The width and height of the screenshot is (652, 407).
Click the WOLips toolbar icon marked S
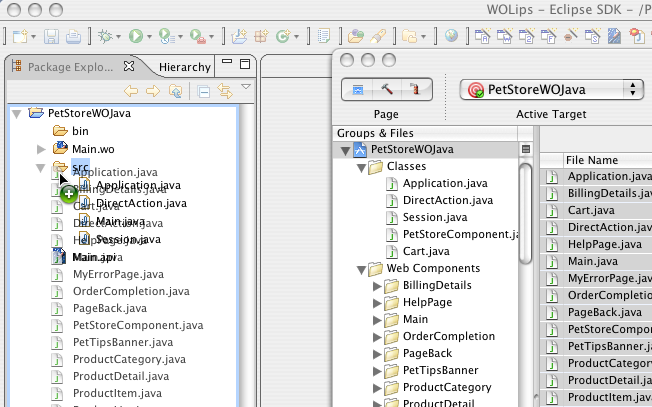click(x=592, y=36)
